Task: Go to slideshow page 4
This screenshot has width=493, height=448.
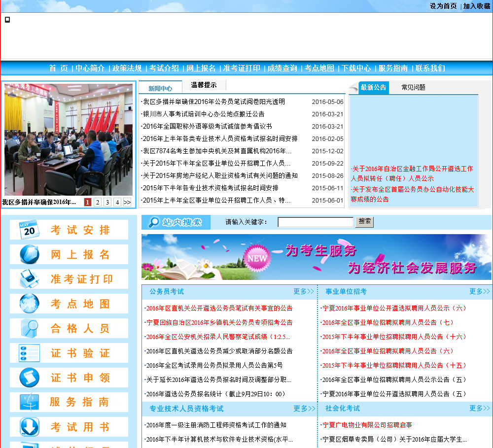Action: [117, 202]
